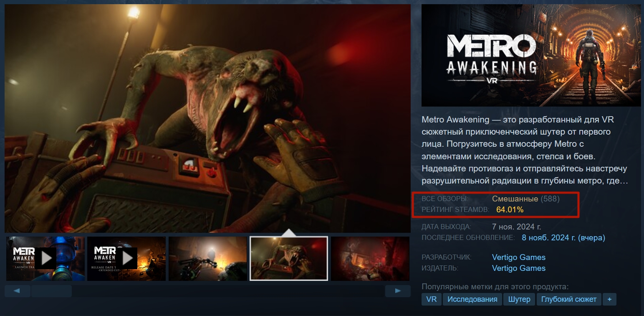Click the thumbnail strip scrollbar handle

coord(51,291)
